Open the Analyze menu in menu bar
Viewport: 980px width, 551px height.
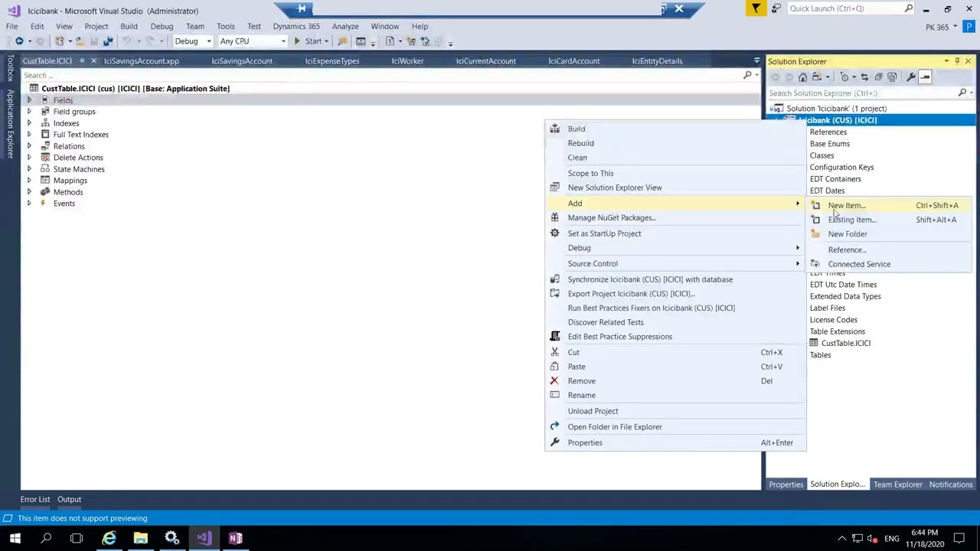tap(345, 26)
